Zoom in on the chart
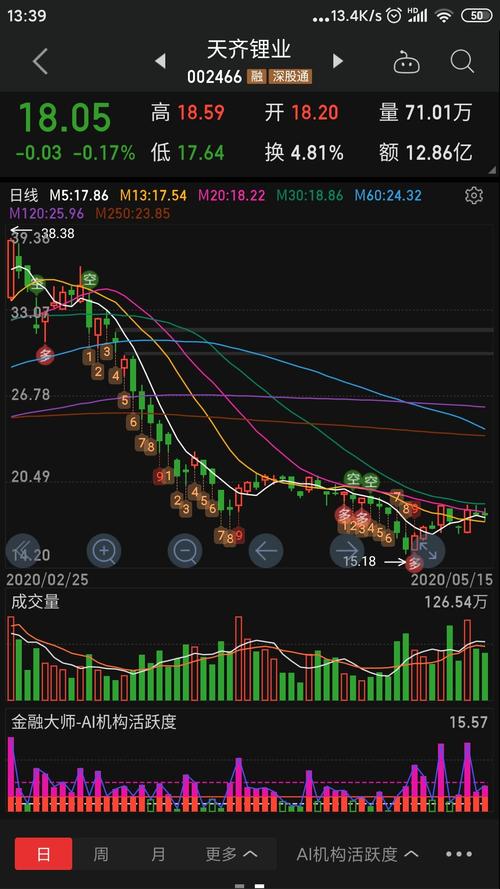 click(x=104, y=550)
